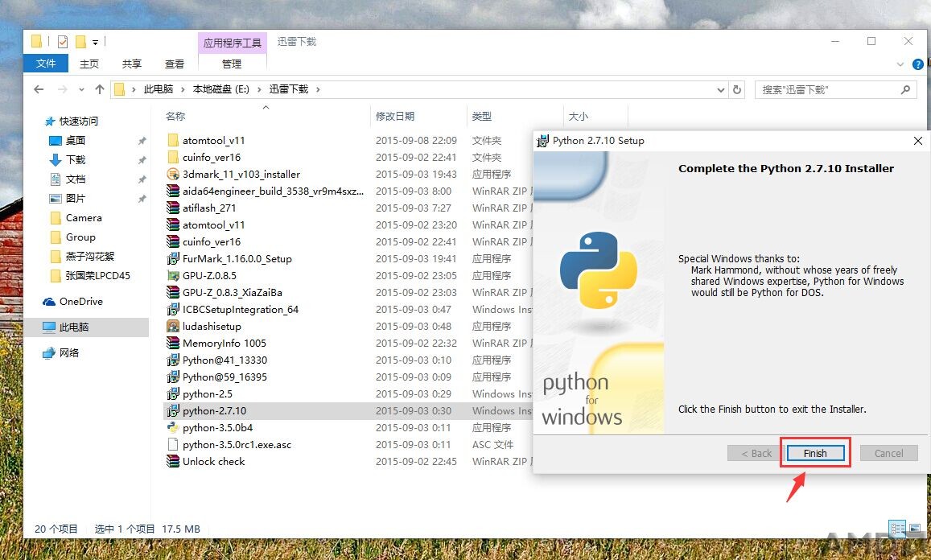Screen dimensions: 931x560
Task: Switch to the 主页 ribbon tab
Action: pyautogui.click(x=89, y=64)
